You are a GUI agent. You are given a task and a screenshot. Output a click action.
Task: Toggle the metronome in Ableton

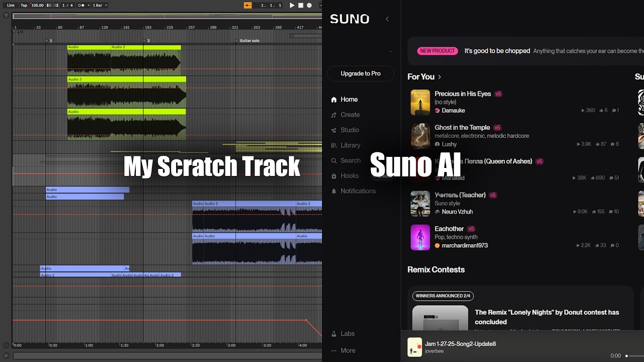[x=80, y=5]
